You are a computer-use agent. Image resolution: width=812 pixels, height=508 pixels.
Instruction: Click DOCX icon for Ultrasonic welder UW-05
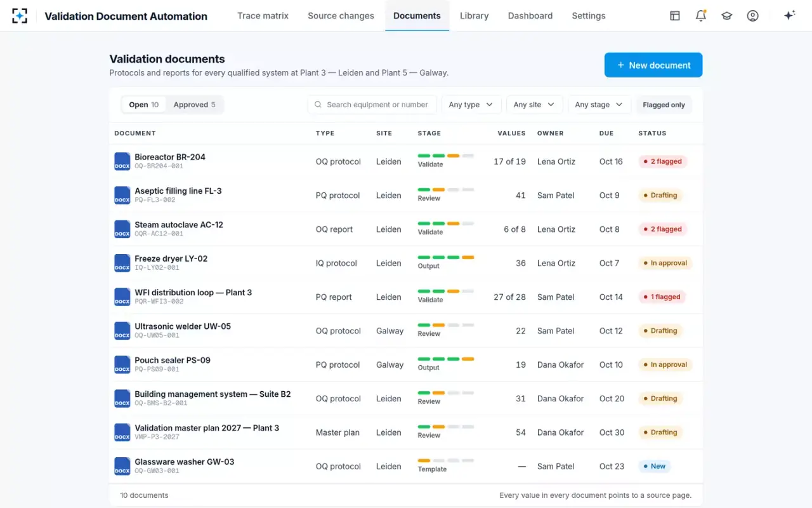122,331
